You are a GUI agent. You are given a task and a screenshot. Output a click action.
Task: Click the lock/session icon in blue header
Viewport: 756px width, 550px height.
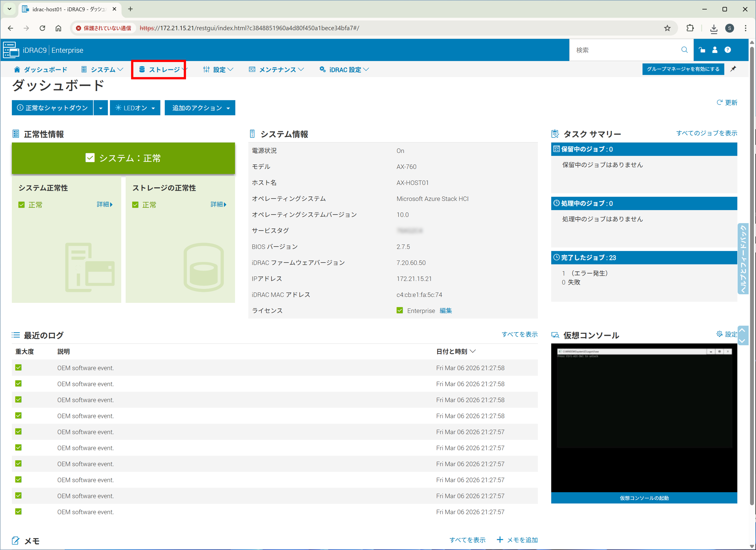[702, 50]
